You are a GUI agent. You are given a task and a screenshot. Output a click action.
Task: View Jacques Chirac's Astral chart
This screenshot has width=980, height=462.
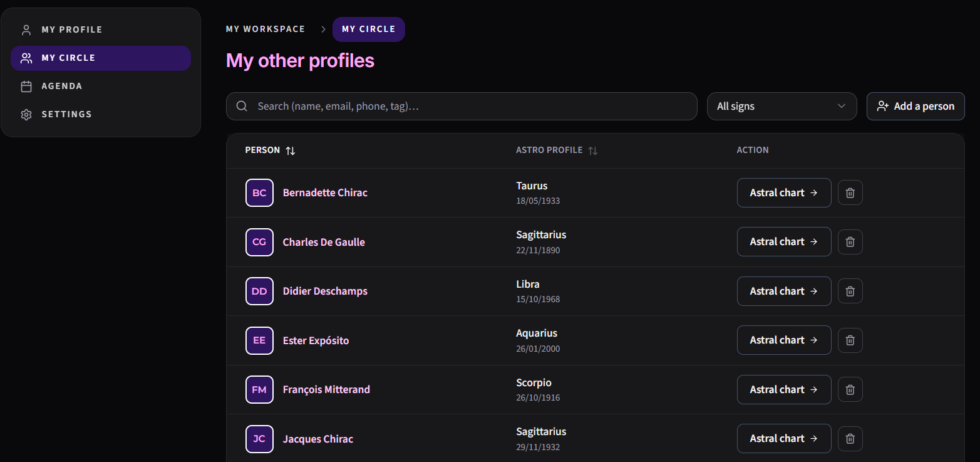(784, 438)
